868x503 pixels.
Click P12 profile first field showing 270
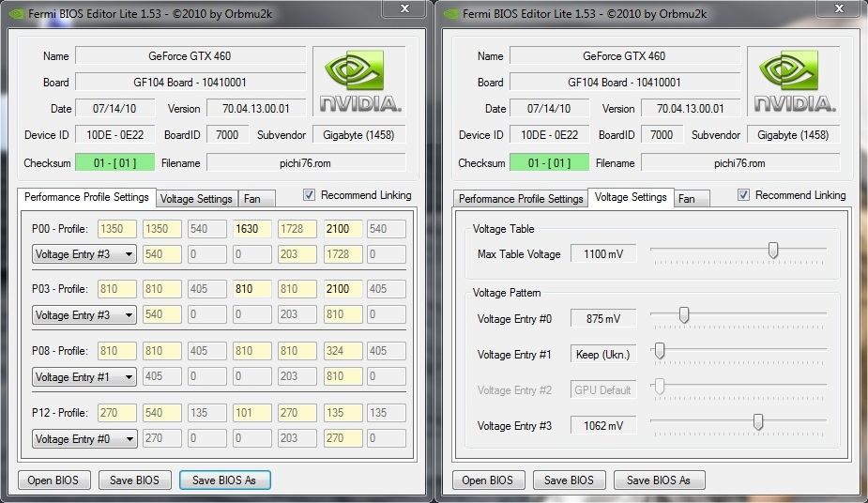point(116,413)
